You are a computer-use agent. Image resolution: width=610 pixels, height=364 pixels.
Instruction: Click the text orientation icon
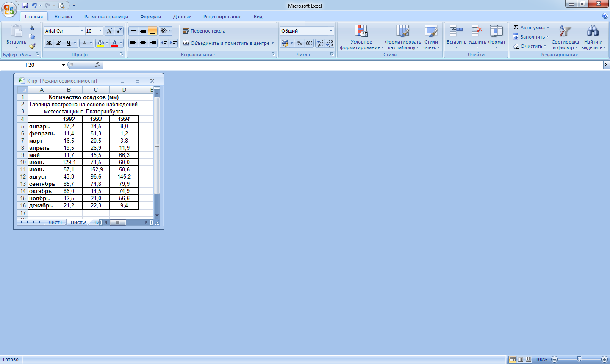click(x=164, y=31)
